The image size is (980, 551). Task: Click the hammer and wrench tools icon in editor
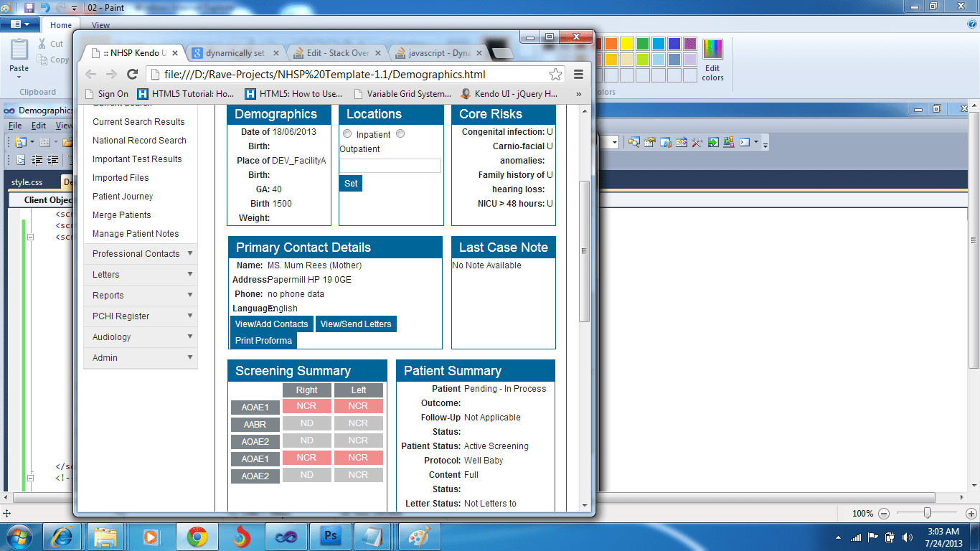697,142
